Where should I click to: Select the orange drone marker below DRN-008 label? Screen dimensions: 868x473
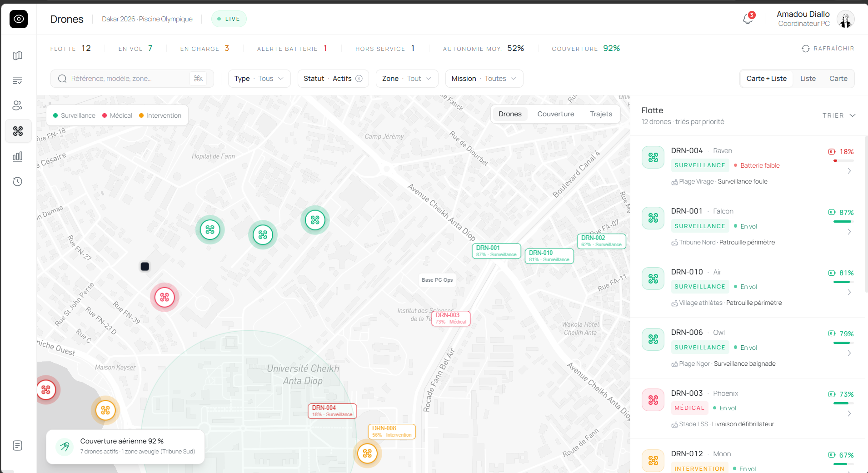point(367,453)
